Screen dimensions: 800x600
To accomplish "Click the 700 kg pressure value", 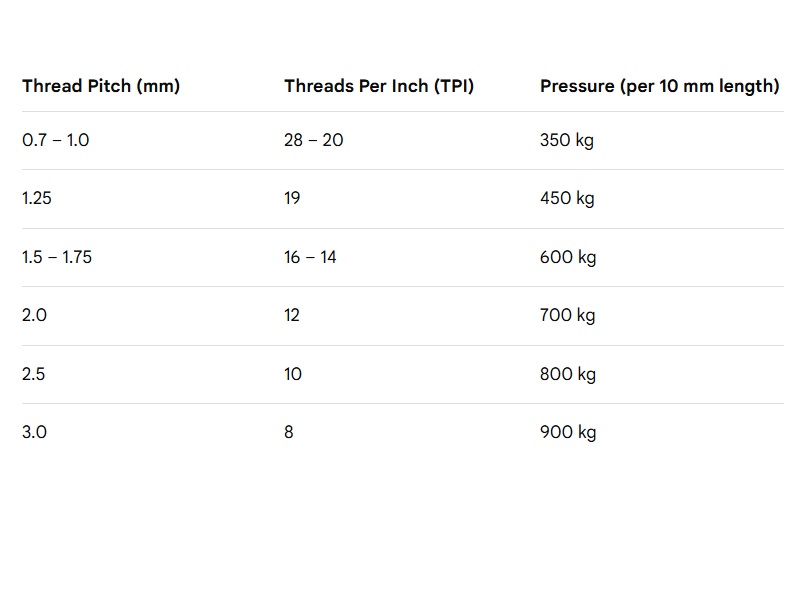I will [x=567, y=315].
